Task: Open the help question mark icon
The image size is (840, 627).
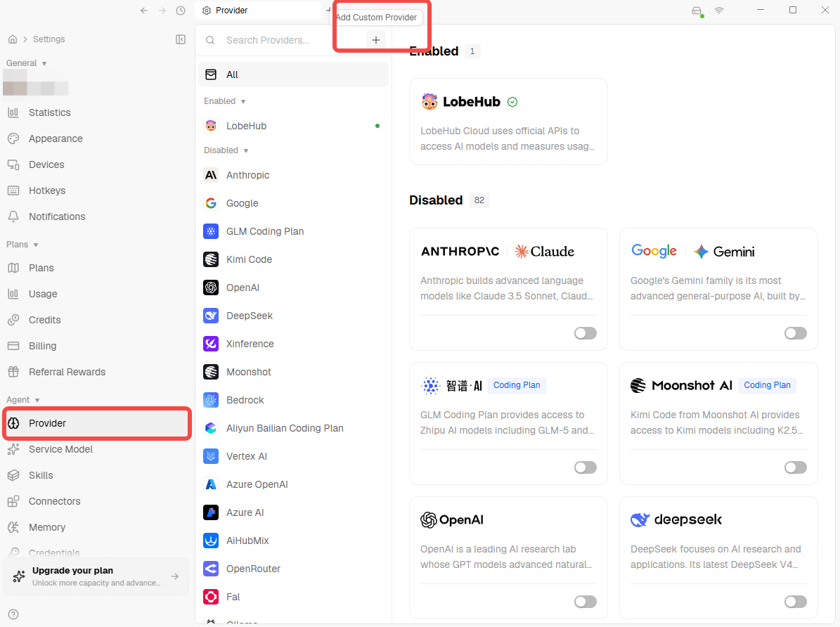Action: (x=13, y=614)
